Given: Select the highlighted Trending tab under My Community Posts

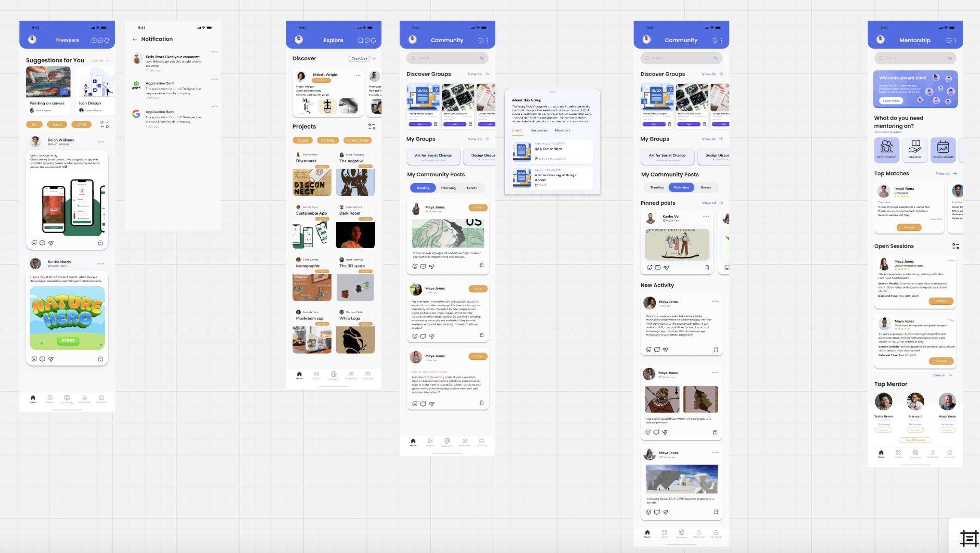Looking at the screenshot, I should pyautogui.click(x=423, y=188).
